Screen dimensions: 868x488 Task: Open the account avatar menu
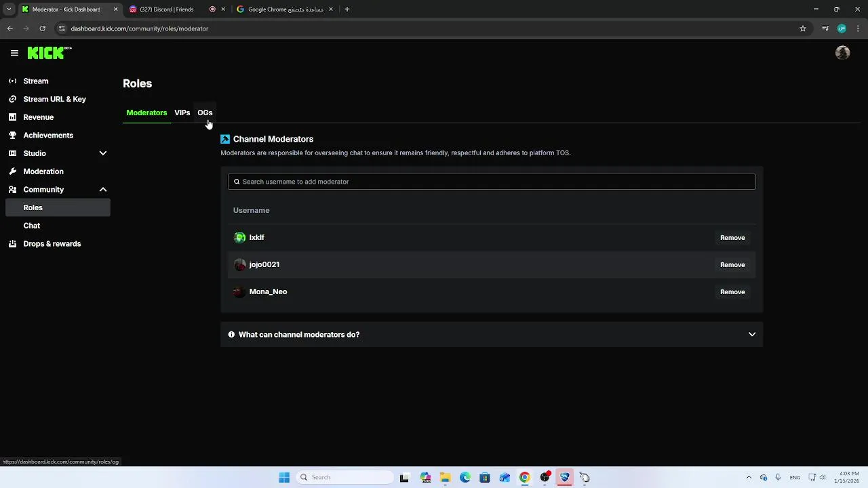842,53
